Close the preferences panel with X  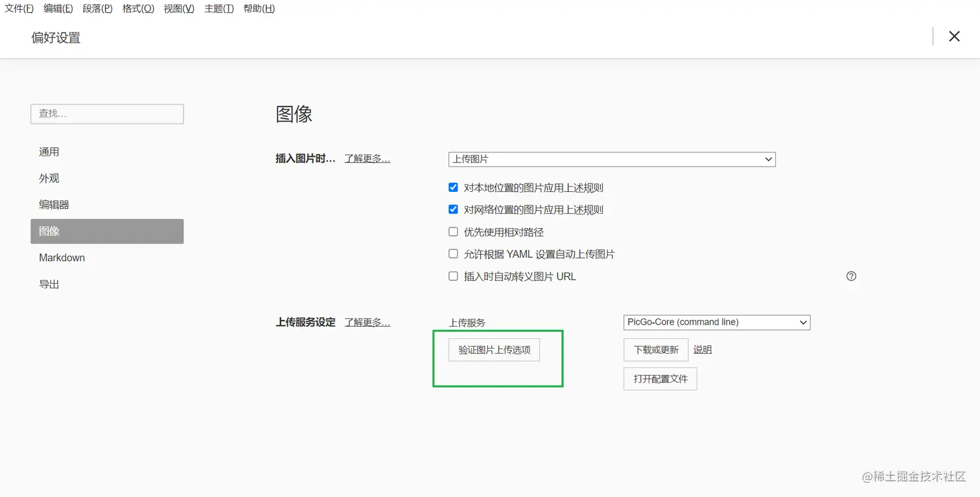coord(954,36)
